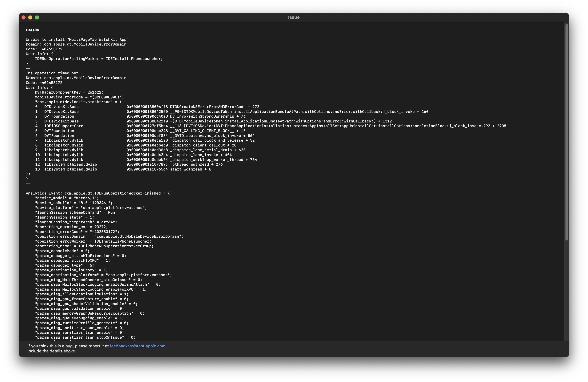Click "param_diag_gpu_validation_enable" line
The width and height of the screenshot is (588, 382).
(79, 308)
